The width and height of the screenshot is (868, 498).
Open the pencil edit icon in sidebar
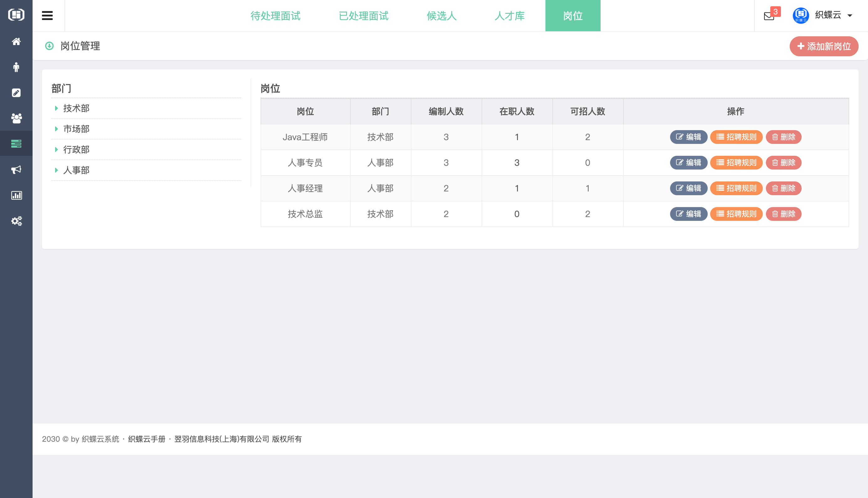pyautogui.click(x=16, y=93)
